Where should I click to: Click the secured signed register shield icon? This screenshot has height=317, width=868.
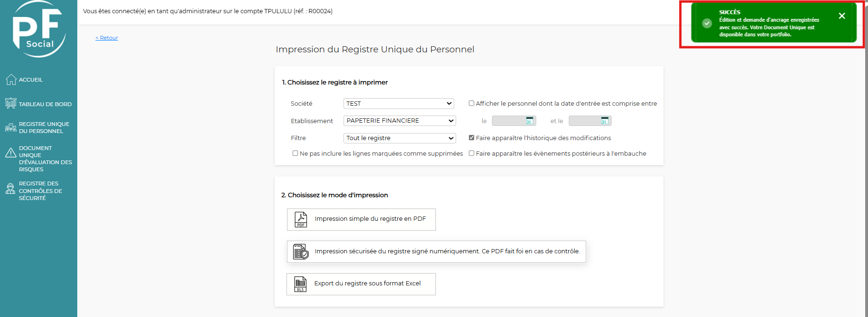pos(301,252)
